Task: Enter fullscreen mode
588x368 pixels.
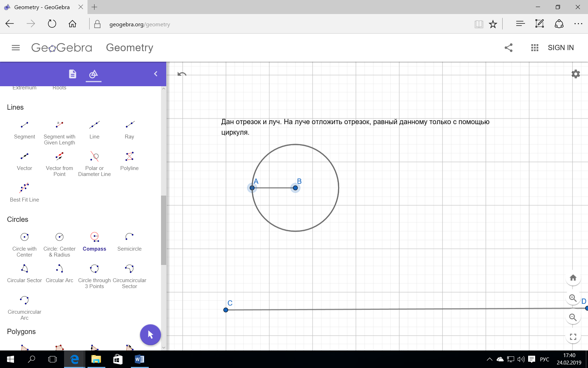Action: tap(573, 337)
